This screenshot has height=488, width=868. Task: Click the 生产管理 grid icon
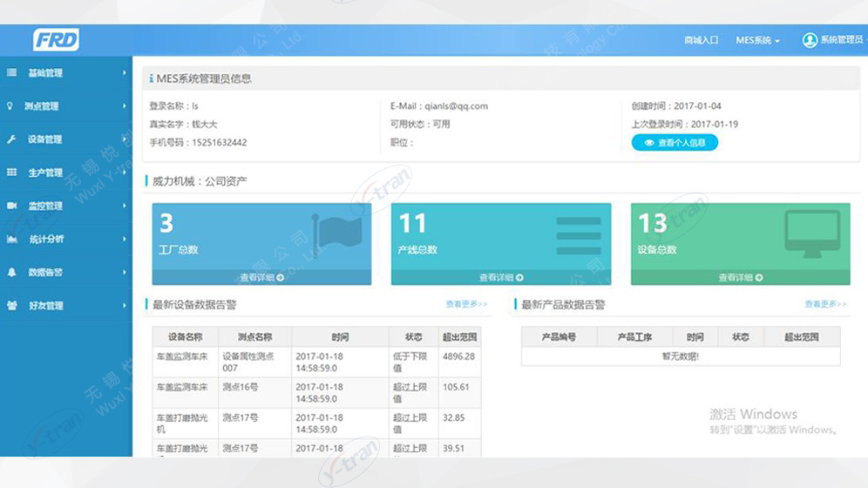pyautogui.click(x=11, y=173)
